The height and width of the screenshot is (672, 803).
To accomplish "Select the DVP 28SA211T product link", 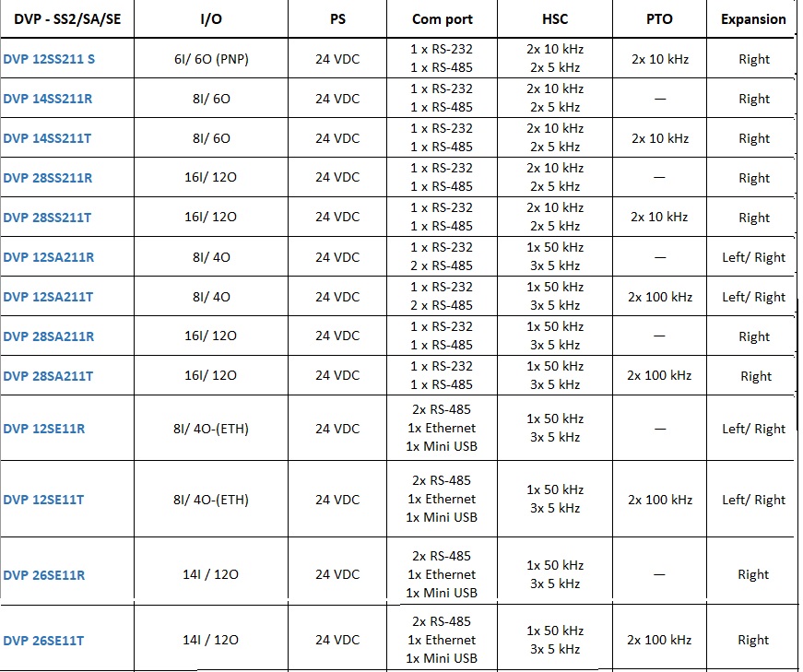I will (x=48, y=376).
